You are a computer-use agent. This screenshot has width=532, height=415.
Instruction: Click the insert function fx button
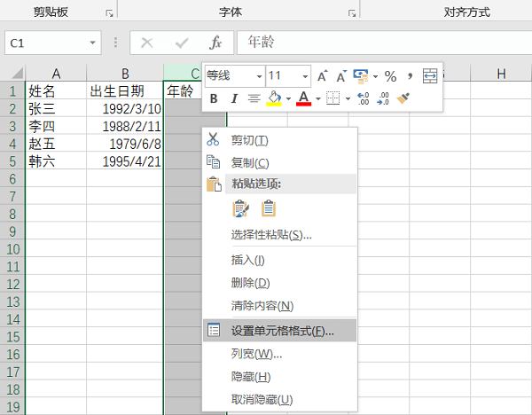pos(215,43)
